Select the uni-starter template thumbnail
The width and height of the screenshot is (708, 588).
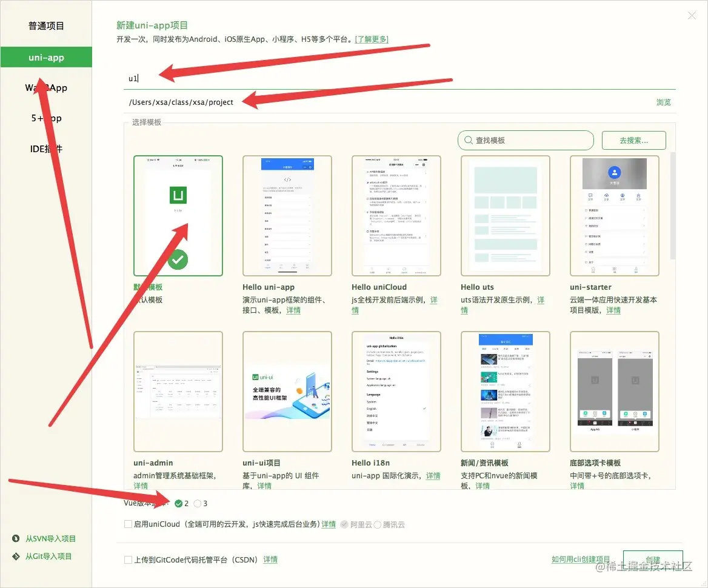point(615,216)
